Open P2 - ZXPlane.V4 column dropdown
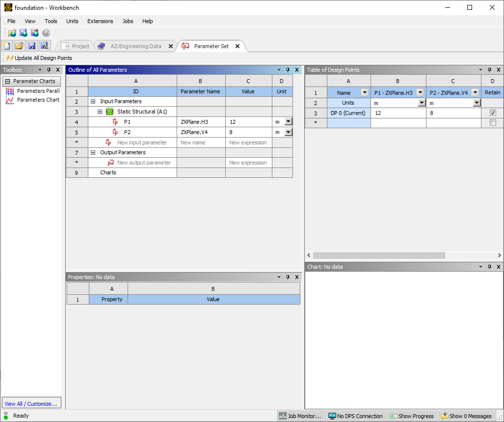Viewport: 504px width, 422px height. coord(475,93)
